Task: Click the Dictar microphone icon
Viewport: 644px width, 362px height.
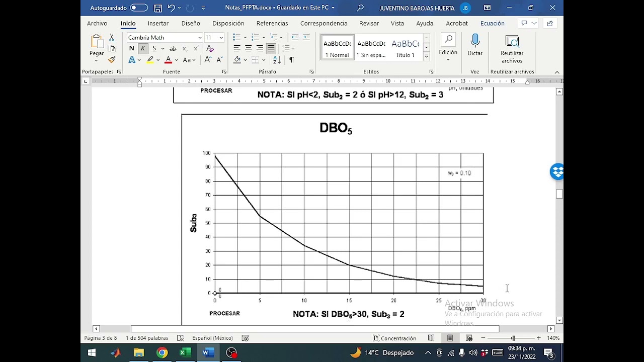Action: click(x=475, y=45)
